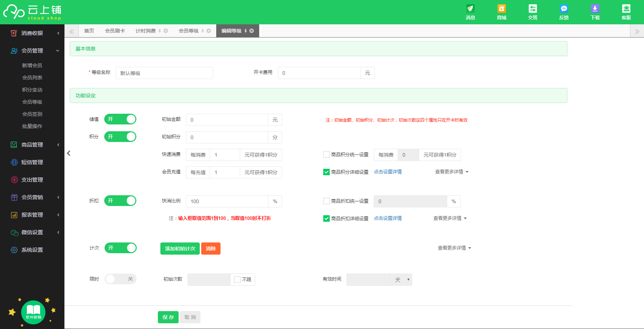The height and width of the screenshot is (329, 644).
Task: Expand the 商品管理 sidebar menu
Action: (x=58, y=145)
